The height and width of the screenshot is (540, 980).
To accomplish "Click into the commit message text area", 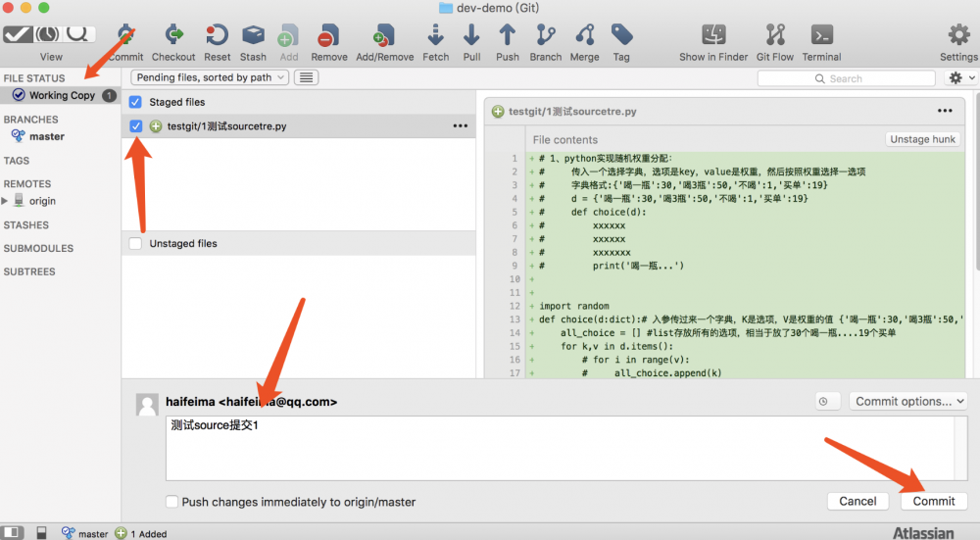I will 560,448.
